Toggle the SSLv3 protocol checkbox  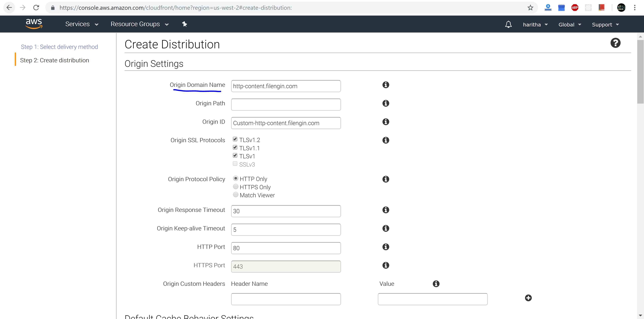235,164
